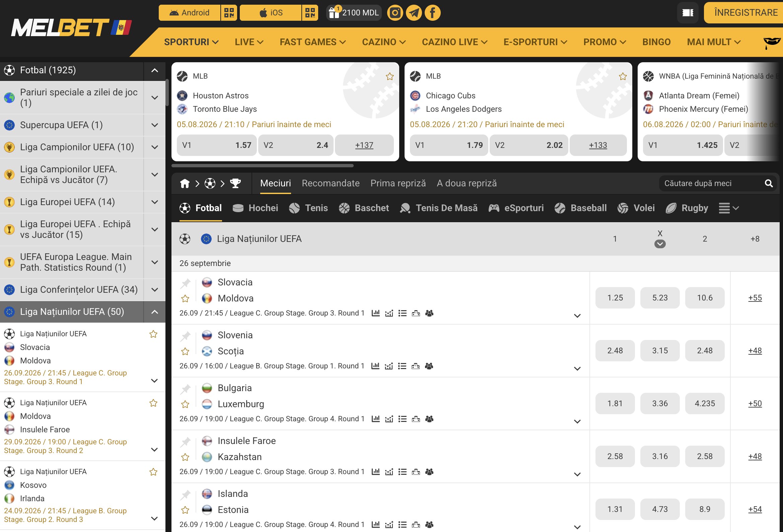Click the trophy breadcrumb icon
Viewport: 783px width, 532px height.
[x=235, y=183]
